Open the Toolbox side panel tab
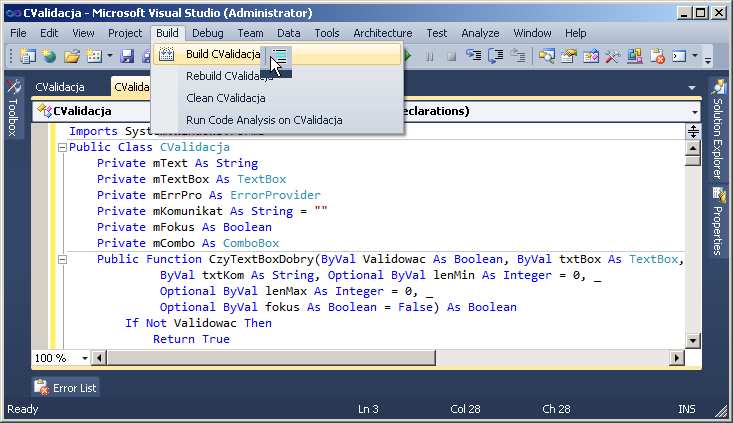 point(13,108)
